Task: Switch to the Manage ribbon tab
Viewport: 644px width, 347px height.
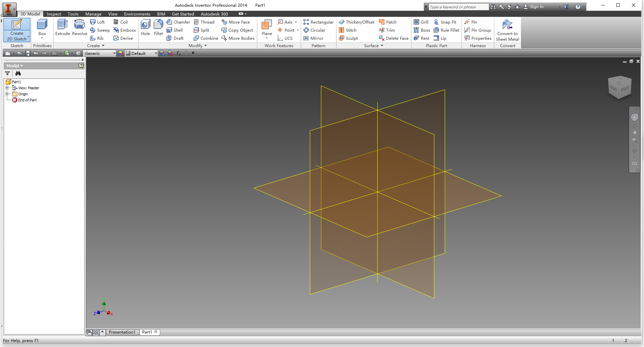Action: click(93, 14)
